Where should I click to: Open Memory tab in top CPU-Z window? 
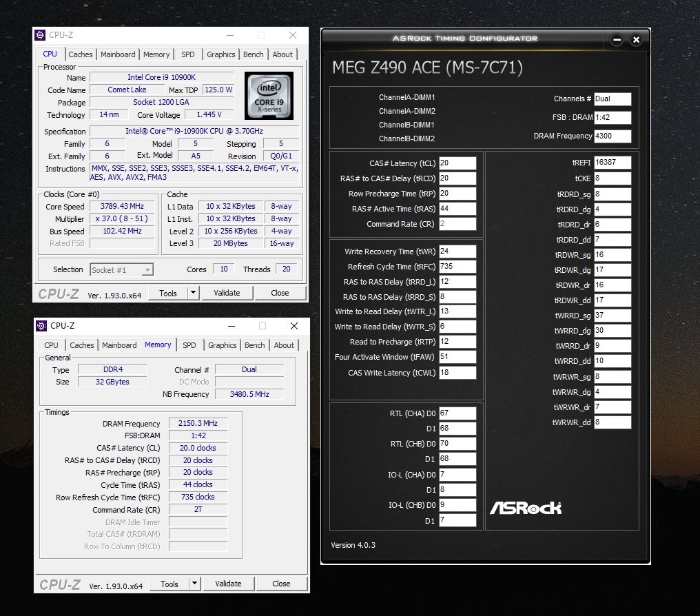(x=156, y=54)
